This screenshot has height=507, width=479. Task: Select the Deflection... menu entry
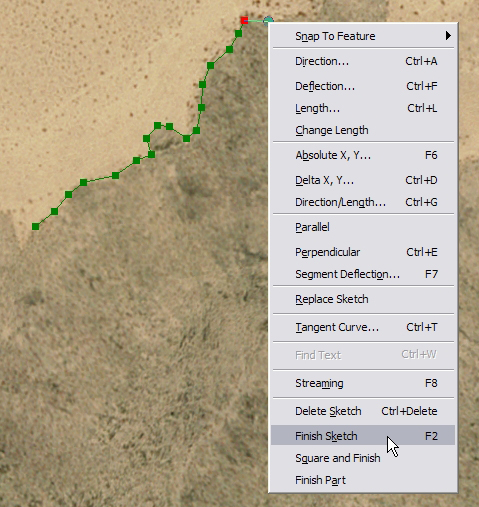point(363,86)
